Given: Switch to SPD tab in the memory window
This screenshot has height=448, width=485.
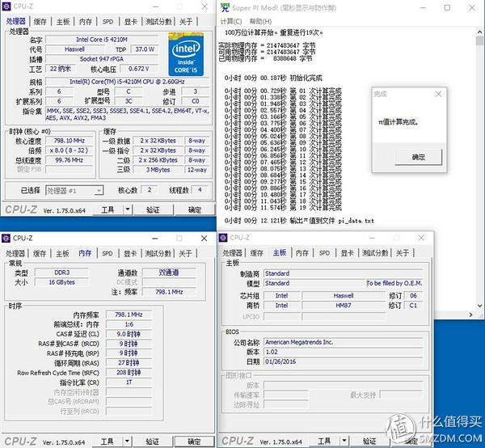Looking at the screenshot, I should tap(108, 254).
